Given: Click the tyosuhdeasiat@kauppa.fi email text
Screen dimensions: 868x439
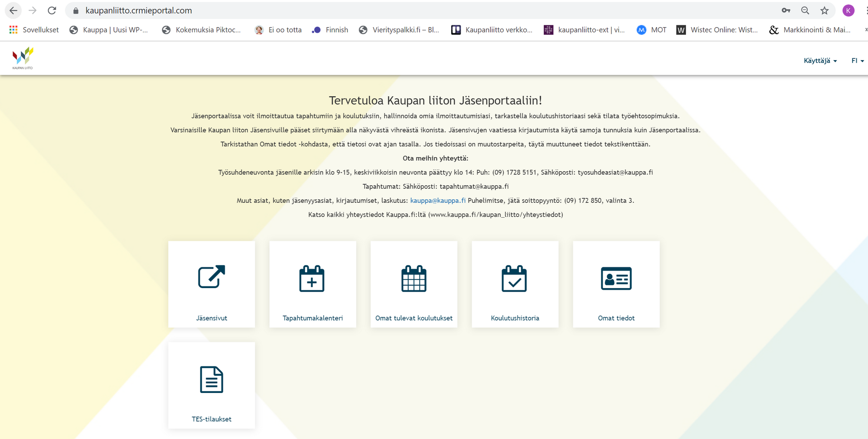Looking at the screenshot, I should (615, 173).
